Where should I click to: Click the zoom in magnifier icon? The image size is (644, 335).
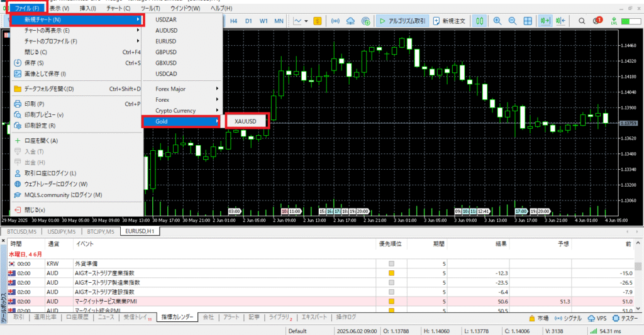tap(496, 21)
